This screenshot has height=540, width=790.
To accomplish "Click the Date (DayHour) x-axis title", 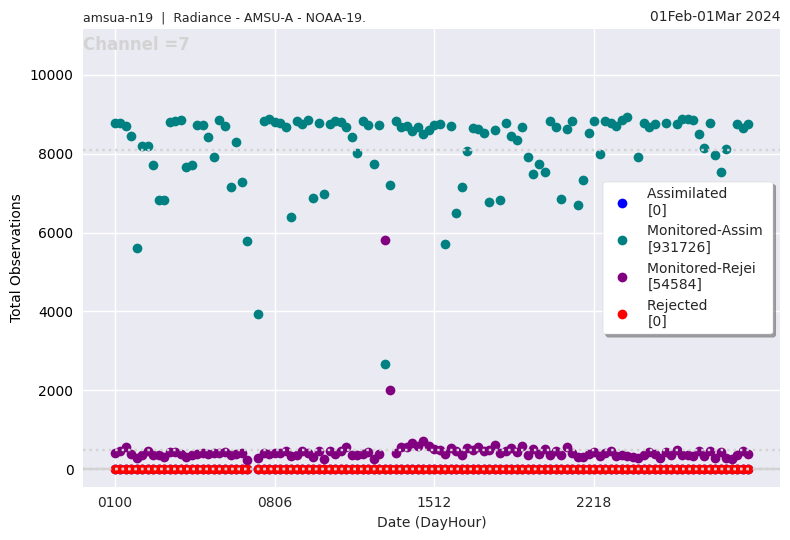I will 431,522.
